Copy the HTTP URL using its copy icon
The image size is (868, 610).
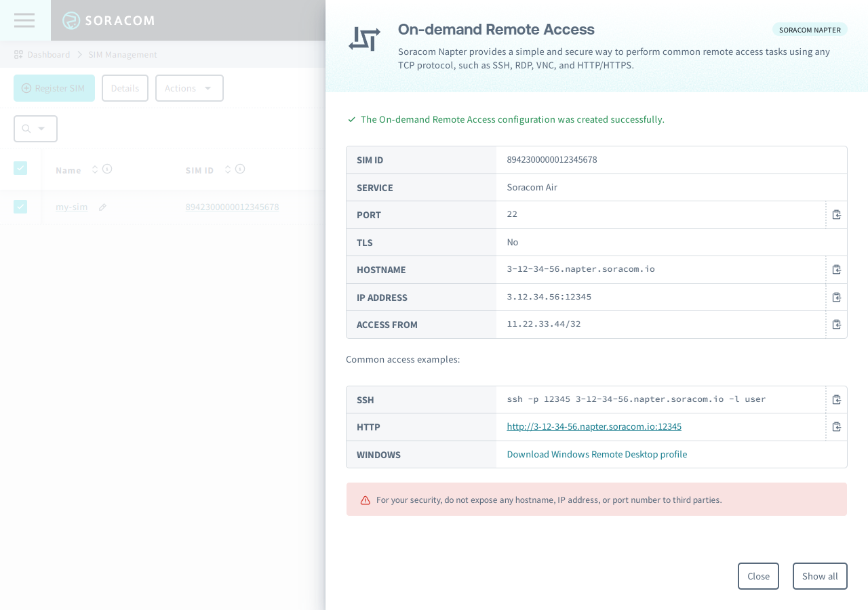(836, 426)
